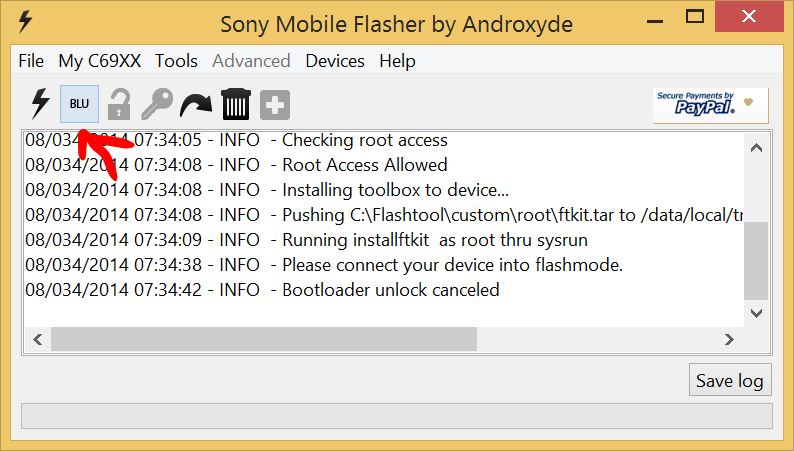Click the lightning icon in title bar
The height and width of the screenshot is (451, 794).
coord(25,22)
